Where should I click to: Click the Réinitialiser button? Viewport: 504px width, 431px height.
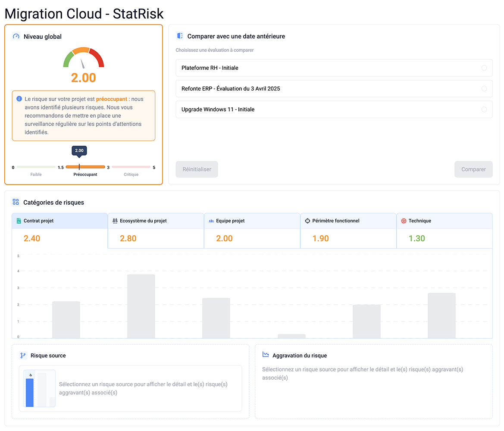[x=197, y=169]
